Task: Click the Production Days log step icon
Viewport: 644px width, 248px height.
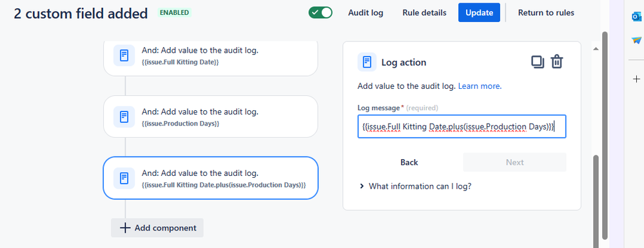Action: tap(124, 117)
